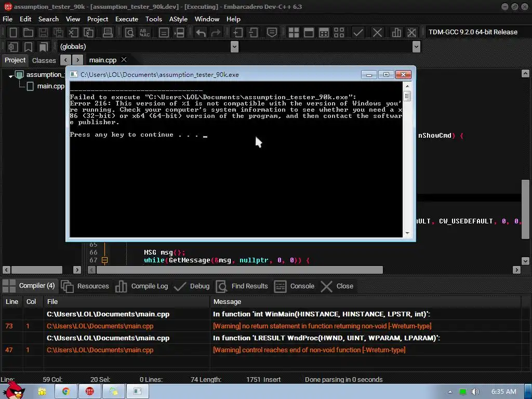Toggle code fold marker at line 67
The image size is (532, 399).
105,260
